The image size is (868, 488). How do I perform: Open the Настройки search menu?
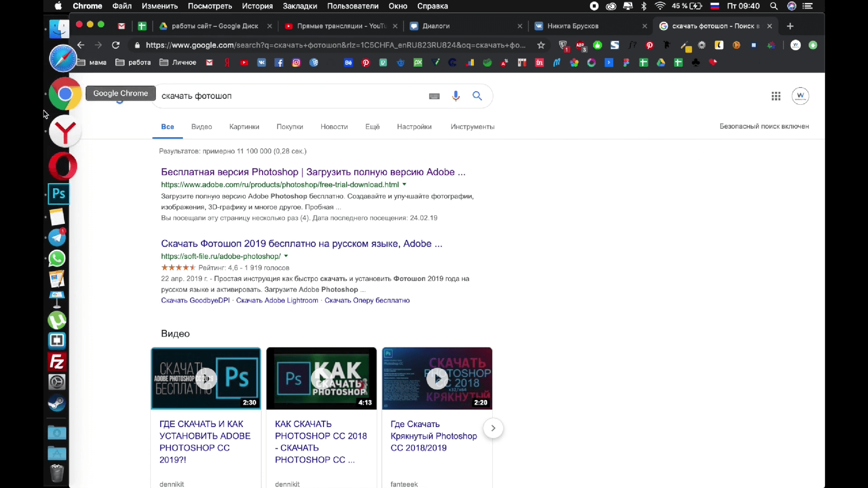pos(414,126)
